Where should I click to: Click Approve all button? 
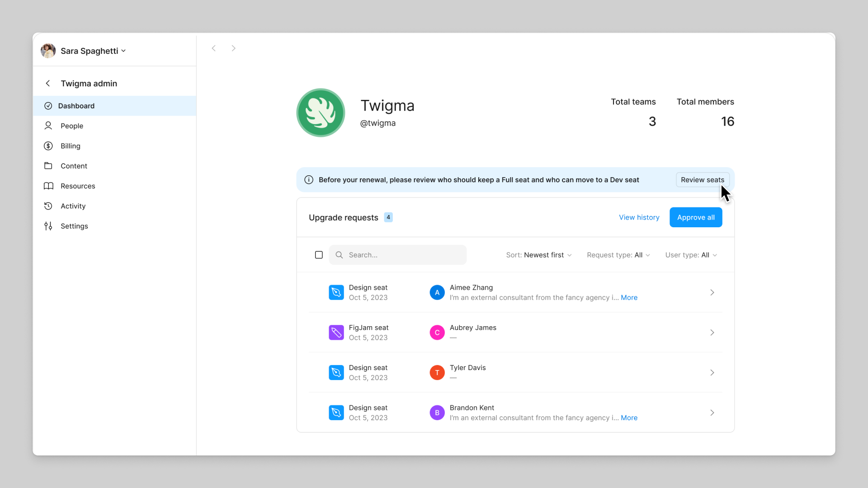[696, 217]
